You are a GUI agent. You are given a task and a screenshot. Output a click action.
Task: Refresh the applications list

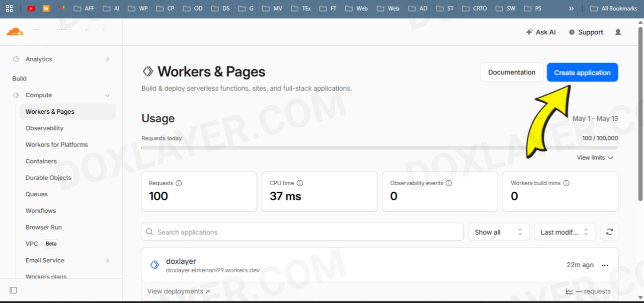[x=609, y=232]
